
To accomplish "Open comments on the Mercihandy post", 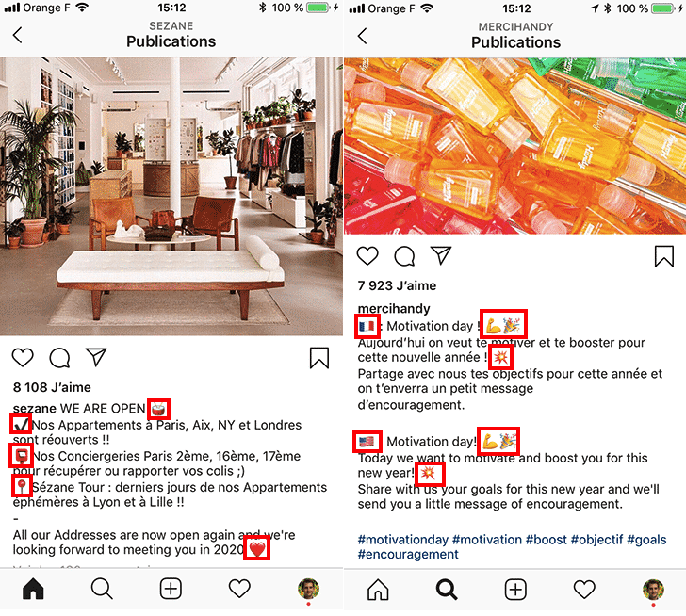I will (404, 256).
